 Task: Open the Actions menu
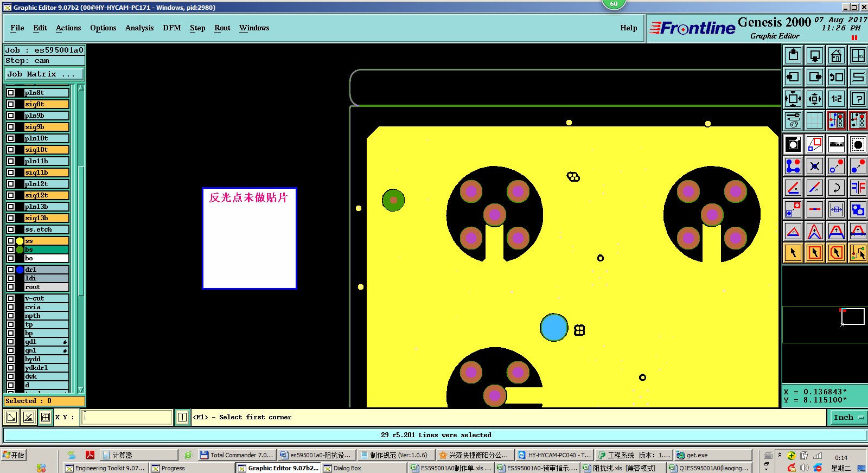68,28
